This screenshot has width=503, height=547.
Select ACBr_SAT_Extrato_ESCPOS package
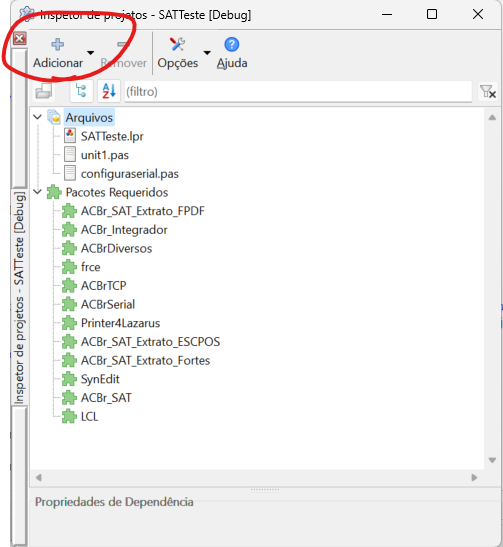150,342
